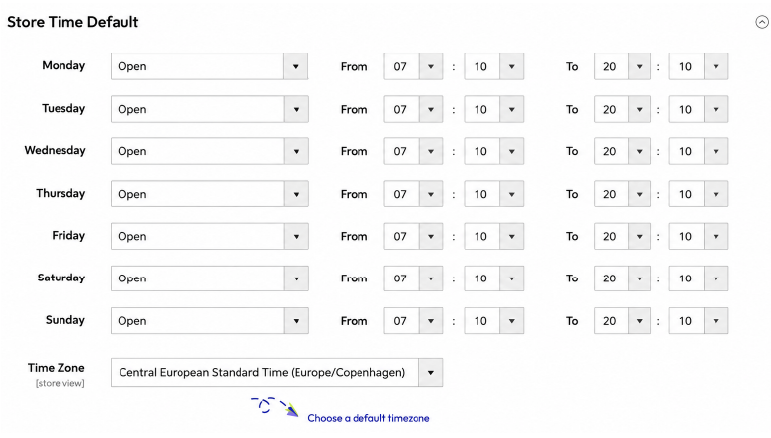
Task: Click Saturday To hour arrow
Action: 640,278
